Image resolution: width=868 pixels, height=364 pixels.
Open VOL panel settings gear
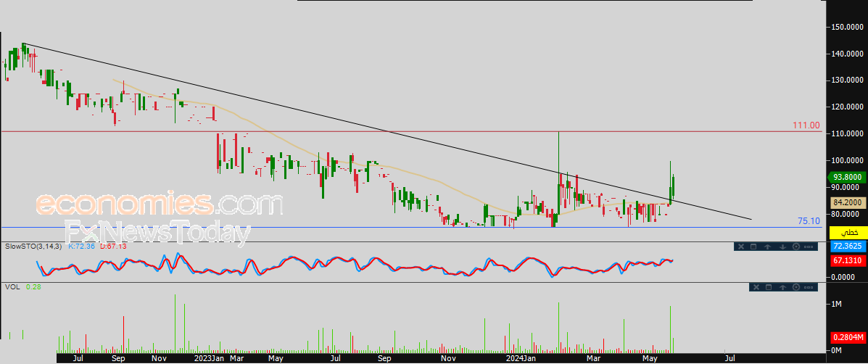coord(796,287)
